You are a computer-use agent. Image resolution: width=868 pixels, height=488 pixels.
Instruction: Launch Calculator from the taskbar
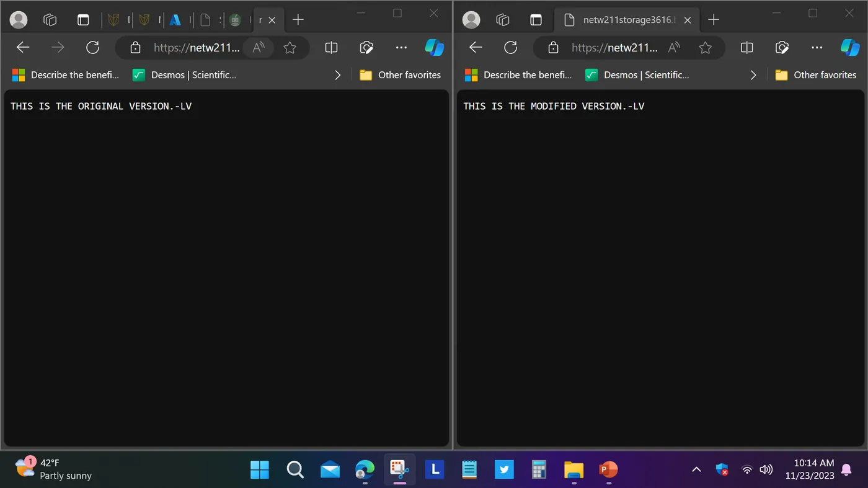(539, 470)
